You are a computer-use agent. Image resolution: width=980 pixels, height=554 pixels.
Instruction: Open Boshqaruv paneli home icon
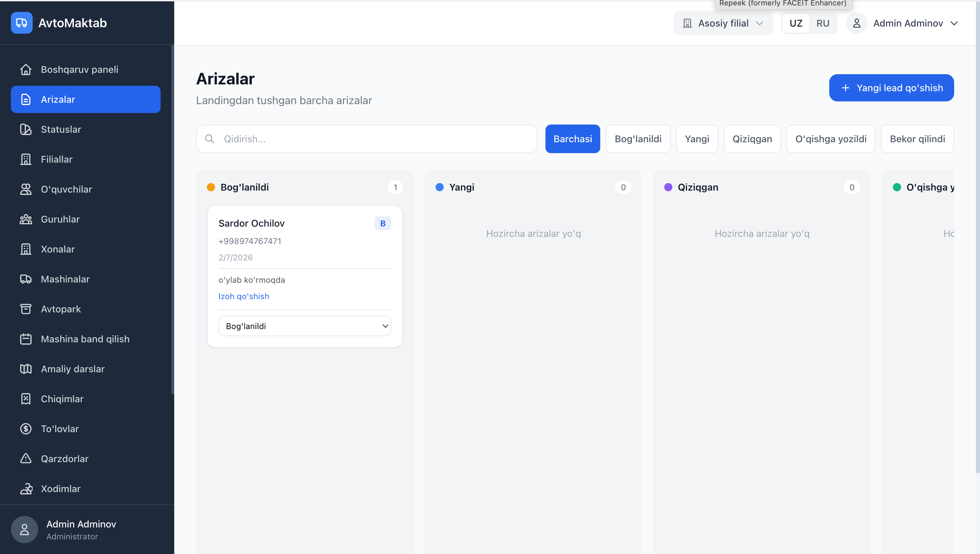tap(26, 70)
